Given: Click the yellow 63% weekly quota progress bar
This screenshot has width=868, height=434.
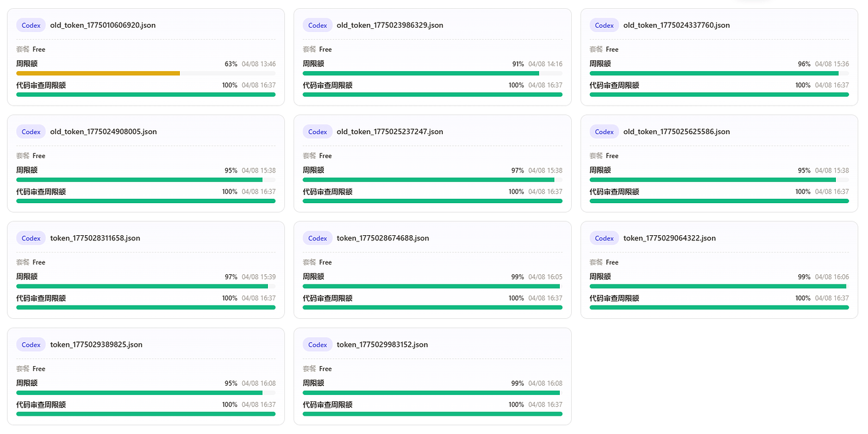Looking at the screenshot, I should [146, 74].
